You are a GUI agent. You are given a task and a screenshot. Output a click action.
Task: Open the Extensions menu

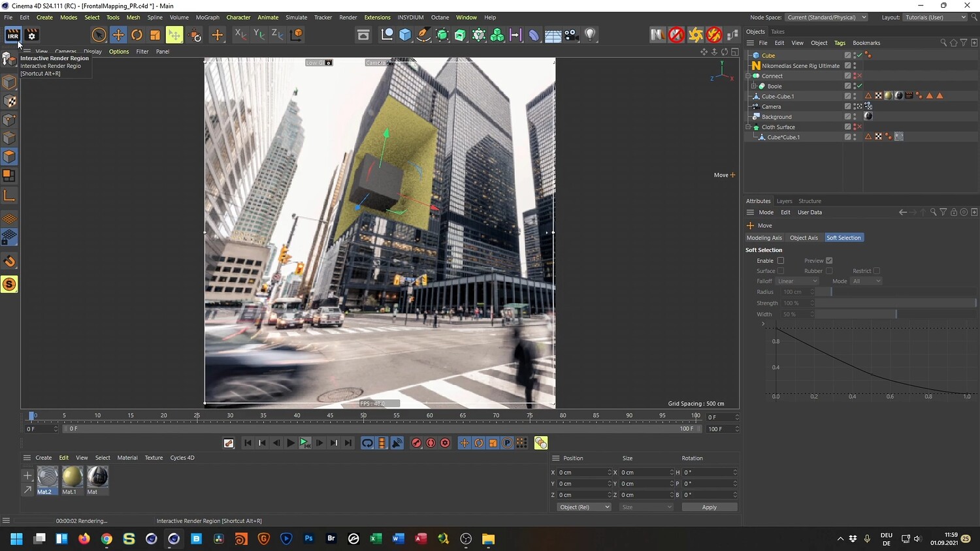pyautogui.click(x=377, y=18)
